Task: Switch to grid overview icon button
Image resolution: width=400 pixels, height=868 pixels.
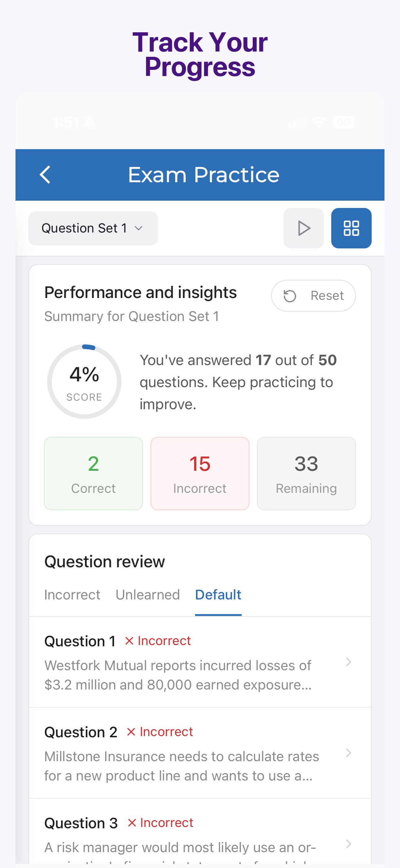Action: (x=351, y=228)
